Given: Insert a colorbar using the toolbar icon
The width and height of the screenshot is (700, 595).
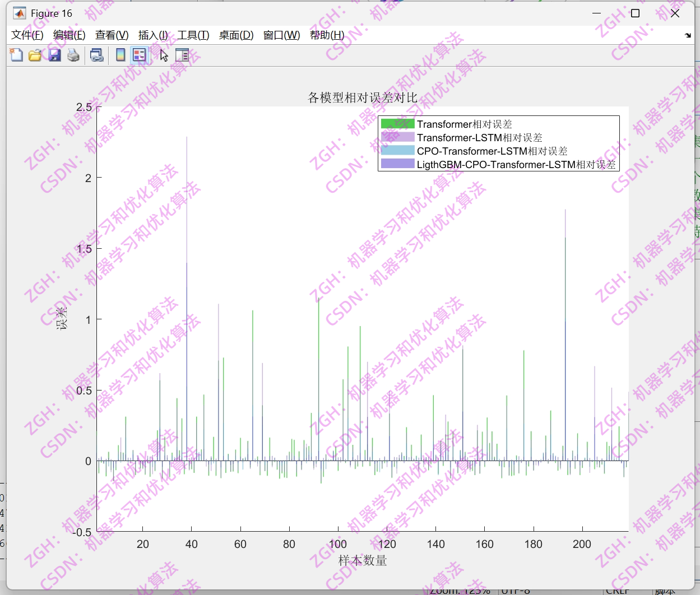Looking at the screenshot, I should 120,55.
